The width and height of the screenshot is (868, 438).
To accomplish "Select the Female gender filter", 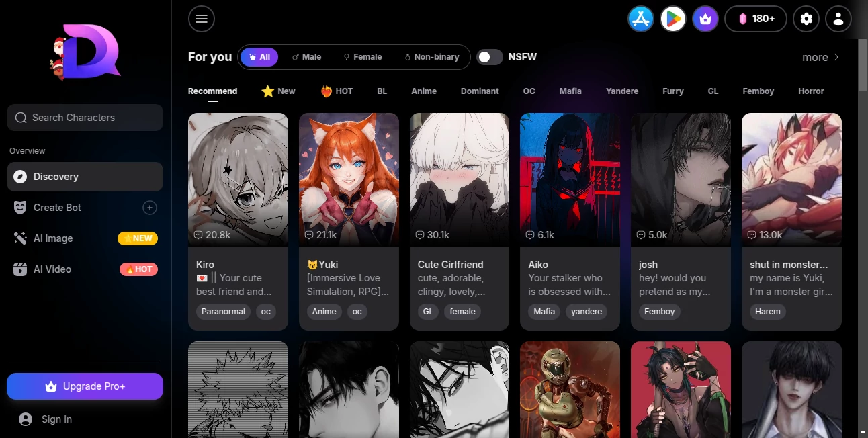I will 363,57.
